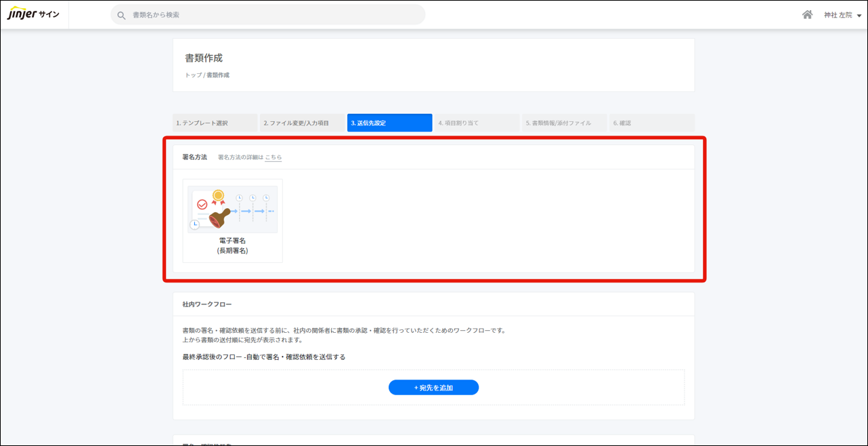Click the jinjer サイン logo
The height and width of the screenshot is (446, 868).
click(34, 14)
